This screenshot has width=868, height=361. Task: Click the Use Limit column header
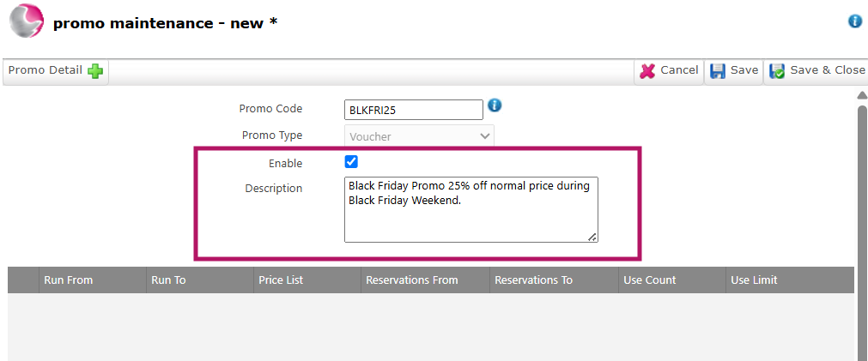point(754,280)
